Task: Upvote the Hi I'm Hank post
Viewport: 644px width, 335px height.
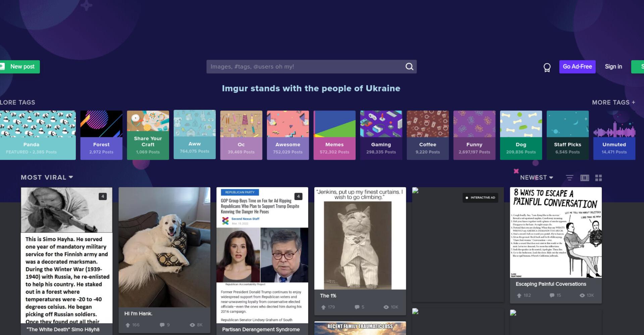Action: 128,325
